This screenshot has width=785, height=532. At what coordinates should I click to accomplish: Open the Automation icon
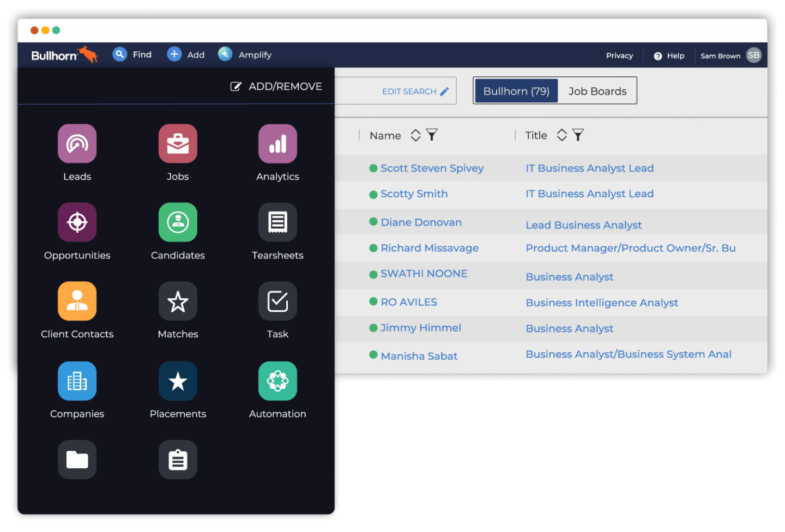(x=277, y=381)
